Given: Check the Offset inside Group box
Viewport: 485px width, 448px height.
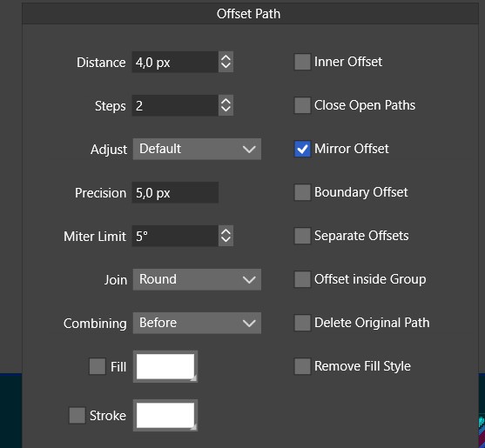Looking at the screenshot, I should click(x=302, y=279).
